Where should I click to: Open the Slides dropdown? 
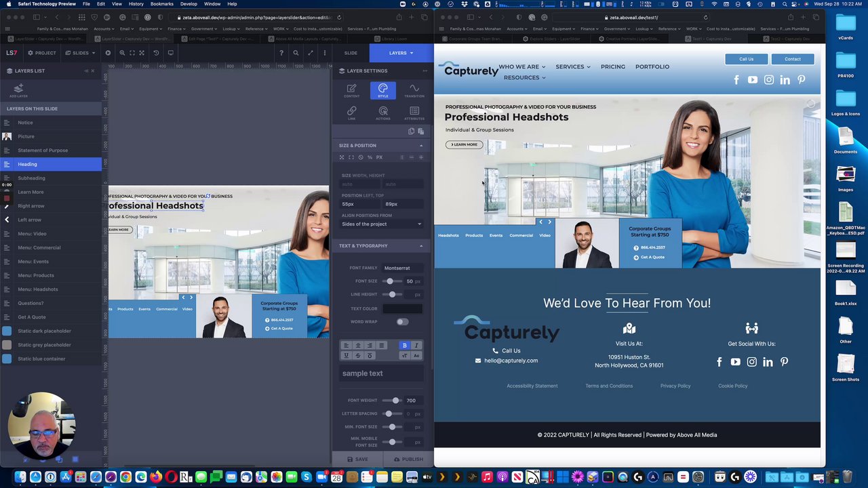[x=80, y=53]
